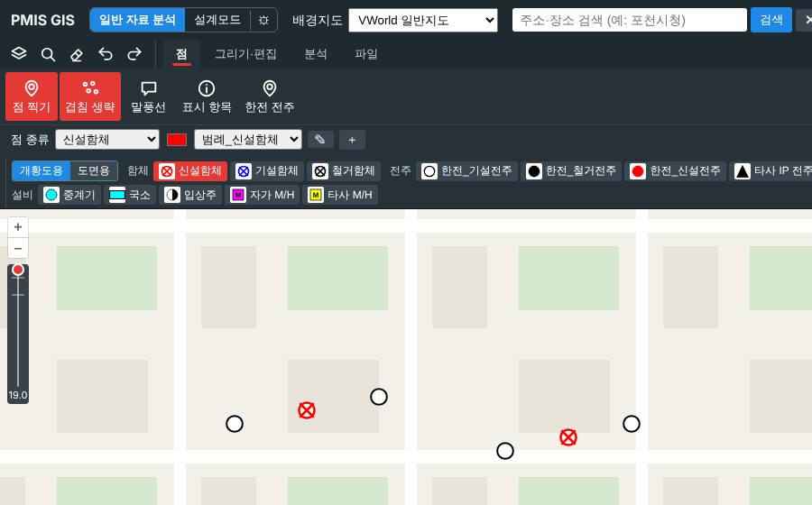Open 표시 항목 display items

[207, 96]
